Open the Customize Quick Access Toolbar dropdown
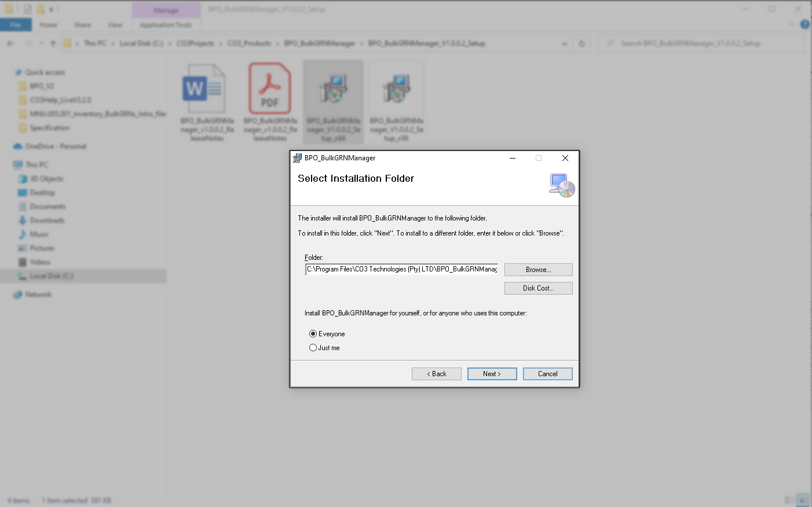 [52, 9]
